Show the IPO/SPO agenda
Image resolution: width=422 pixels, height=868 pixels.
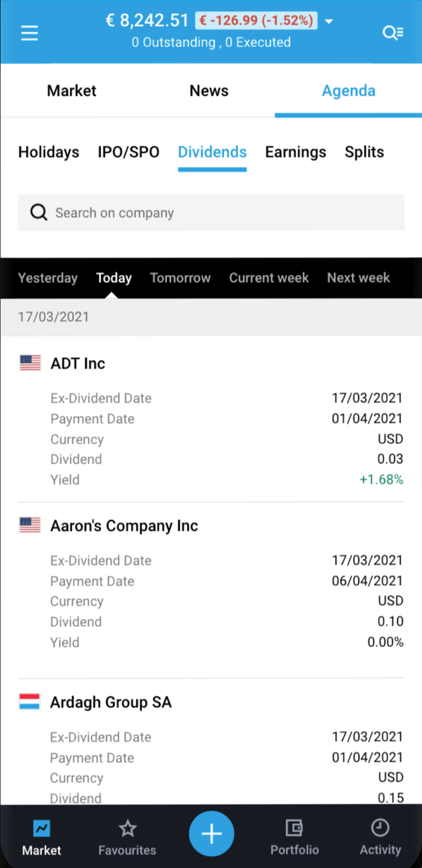[129, 152]
